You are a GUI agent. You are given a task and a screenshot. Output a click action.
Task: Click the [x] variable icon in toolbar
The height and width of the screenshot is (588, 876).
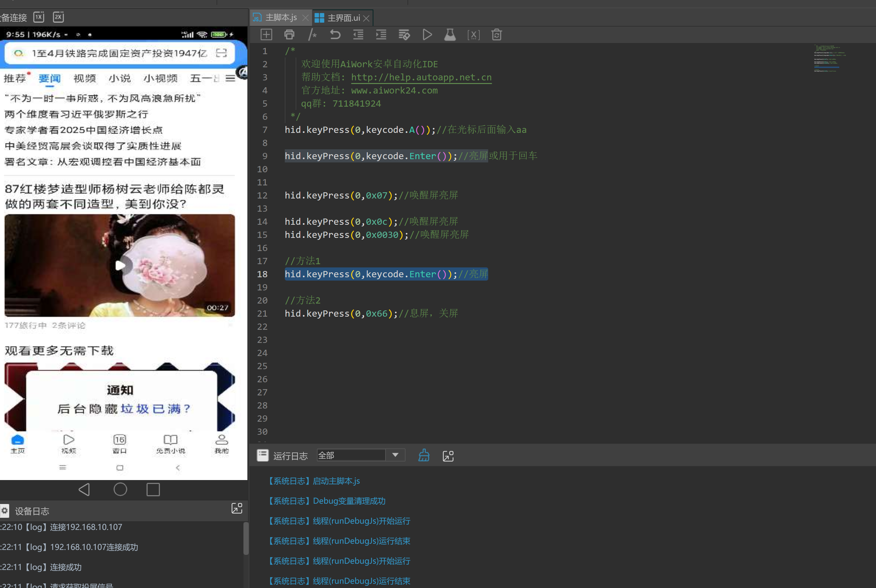click(x=474, y=35)
